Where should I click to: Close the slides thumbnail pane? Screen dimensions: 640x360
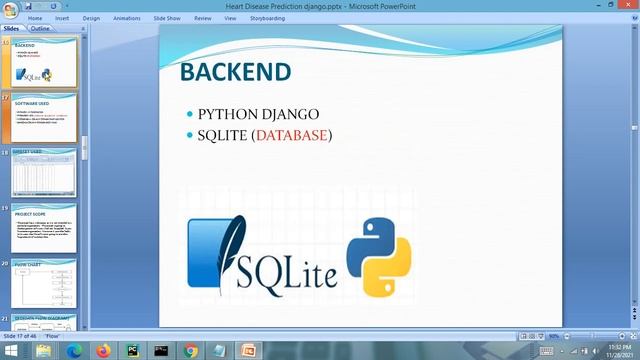point(83,29)
